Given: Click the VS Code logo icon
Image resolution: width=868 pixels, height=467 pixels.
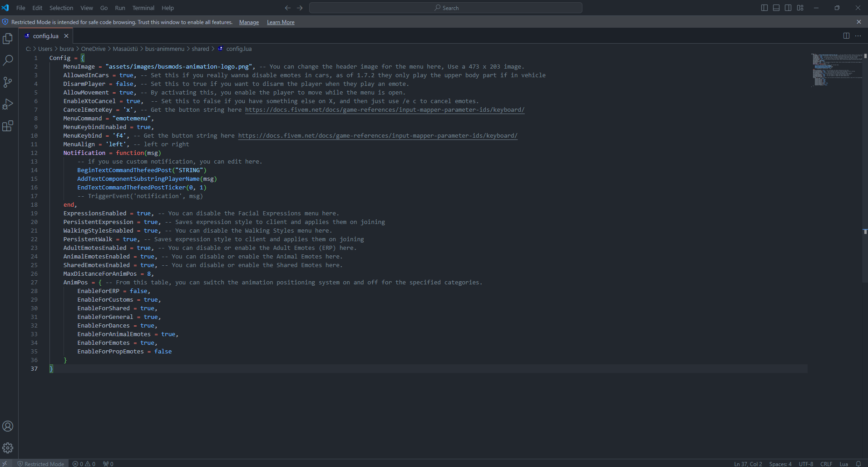Looking at the screenshot, I should point(5,8).
